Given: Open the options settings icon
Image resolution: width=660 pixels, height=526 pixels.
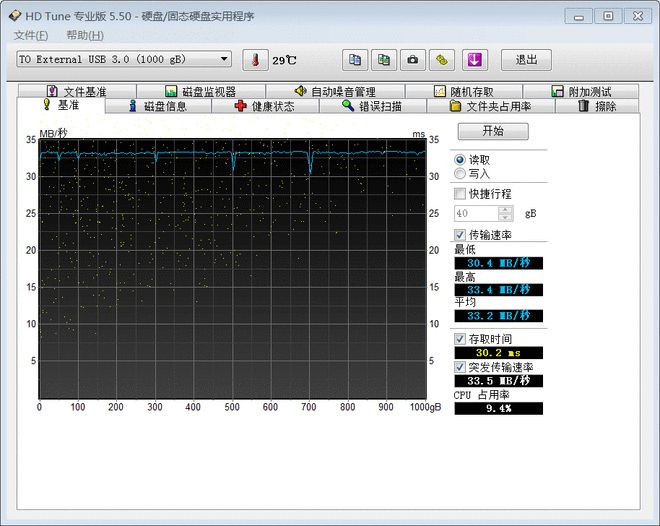Looking at the screenshot, I should (x=442, y=60).
